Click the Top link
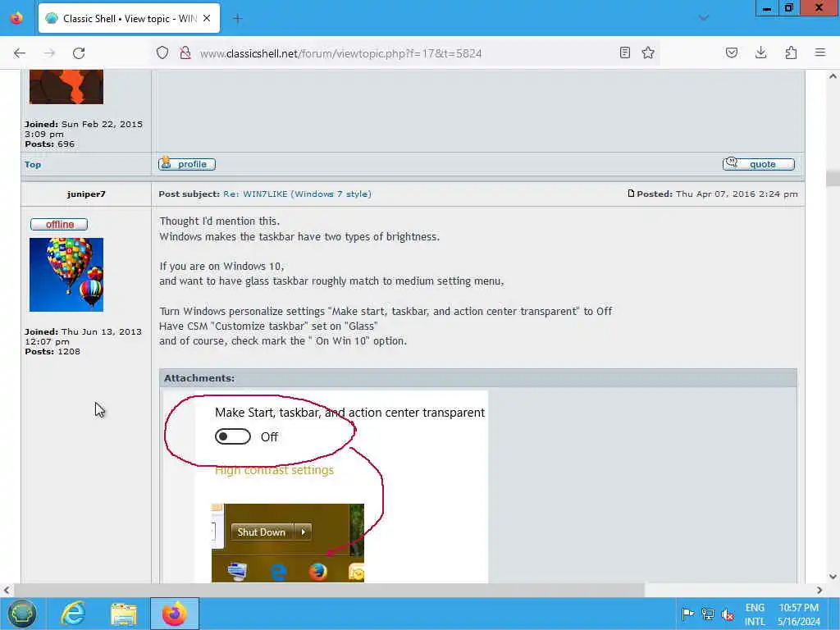Screen dimensions: 840x630 coord(33,164)
